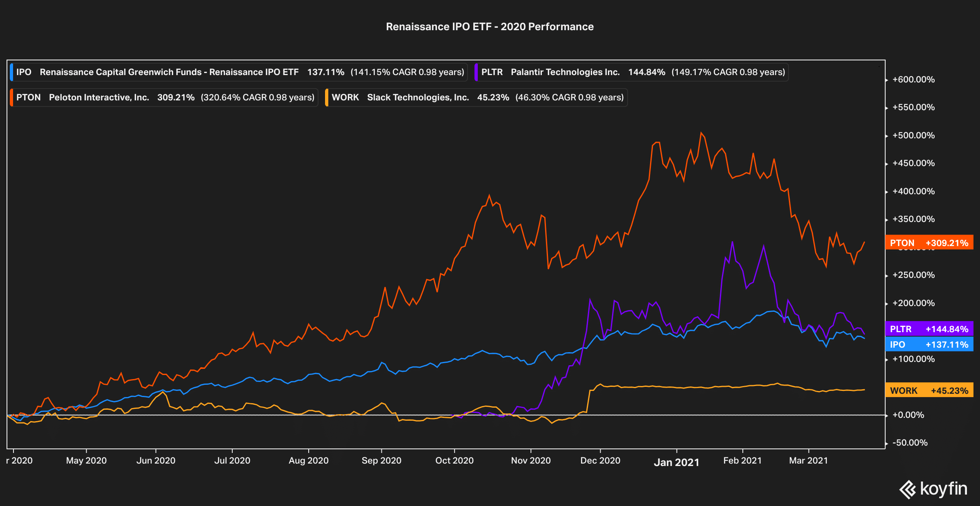Click the Nov 2020 x-axis label
This screenshot has width=980, height=506.
coord(530,460)
